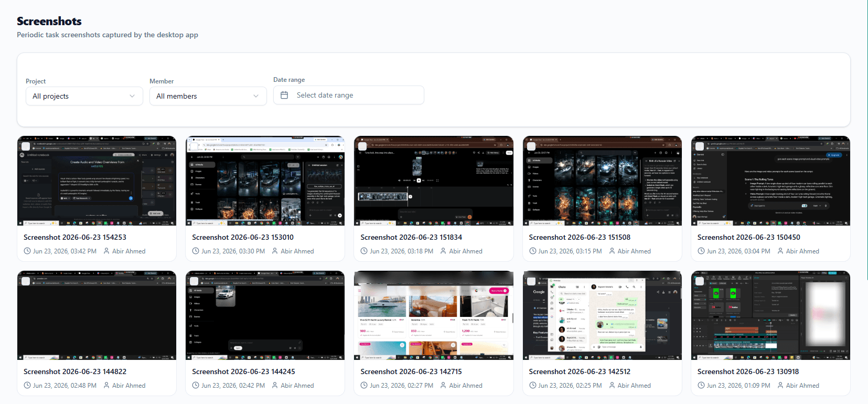Click the timestamp 'Jun 23, 2026, 01:09 PM'
Viewport: 868px width, 404px height.
[x=738, y=386]
